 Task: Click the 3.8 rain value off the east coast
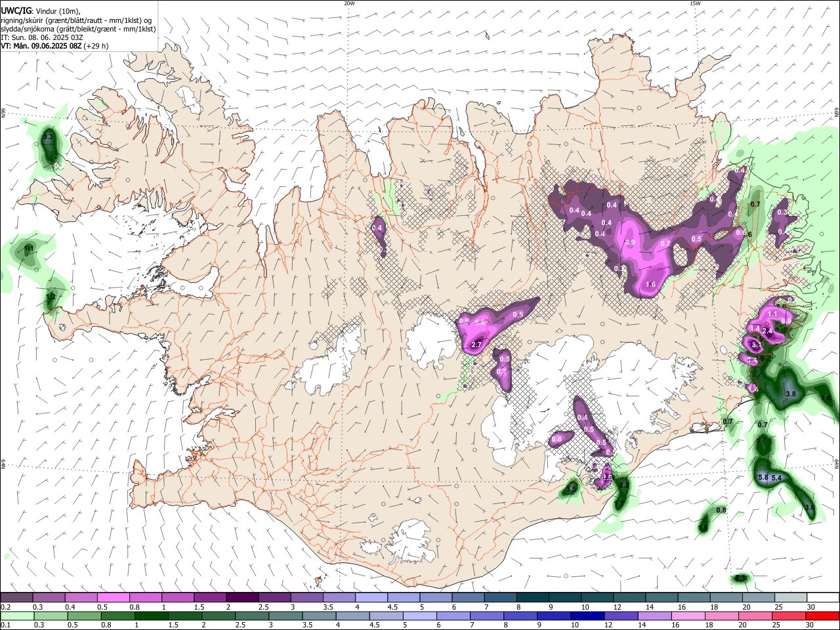791,394
